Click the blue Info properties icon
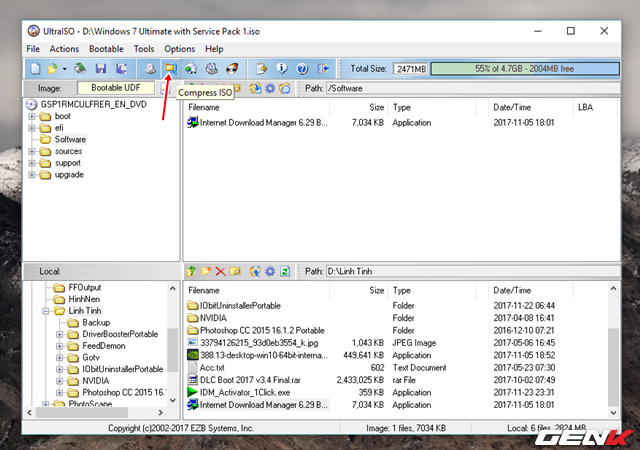The image size is (640, 450). click(x=282, y=68)
